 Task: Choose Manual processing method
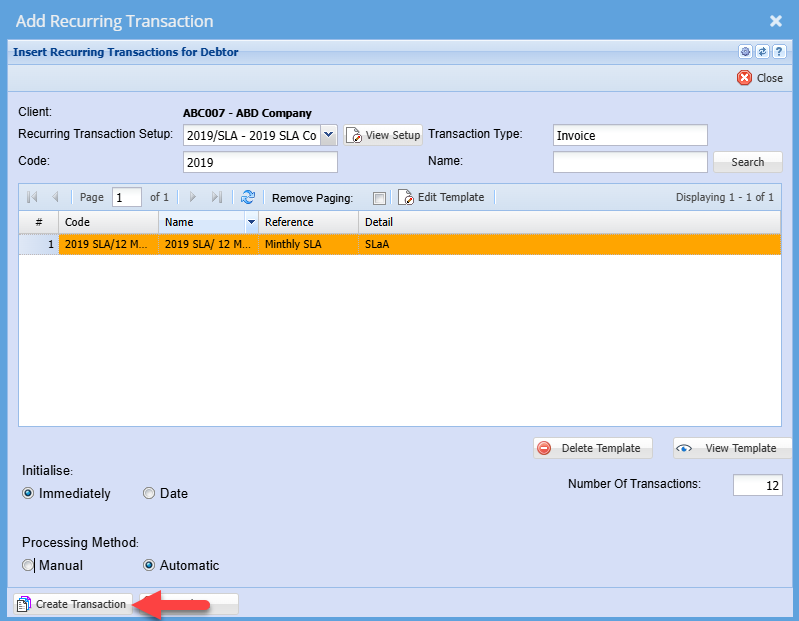tap(29, 565)
